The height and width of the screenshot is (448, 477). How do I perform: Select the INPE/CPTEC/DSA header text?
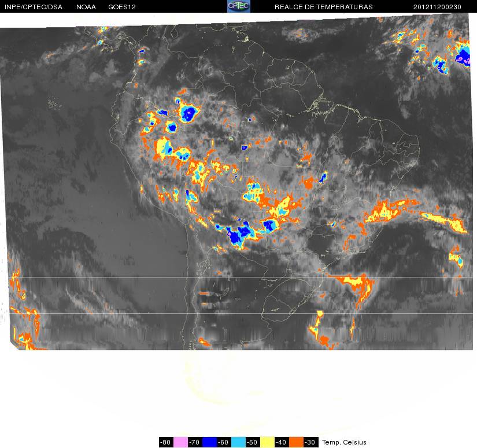(x=34, y=7)
